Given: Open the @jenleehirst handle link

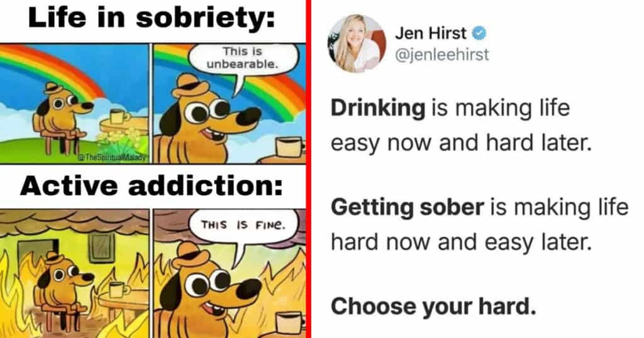Looking at the screenshot, I should (x=442, y=55).
